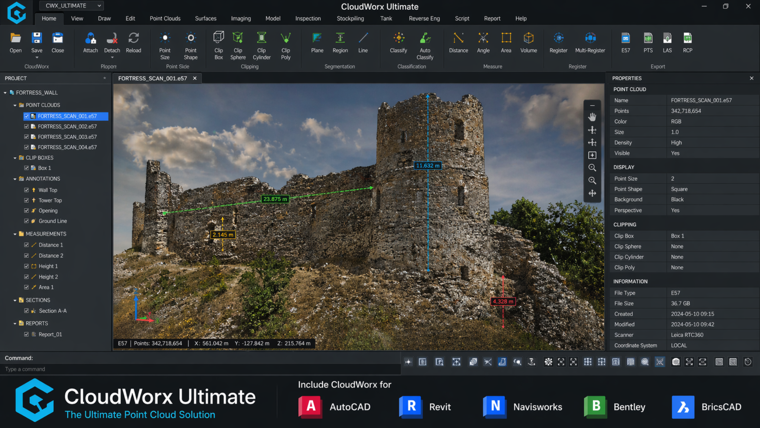
Task: Open the Point Clouds ribbon tab
Action: click(165, 18)
